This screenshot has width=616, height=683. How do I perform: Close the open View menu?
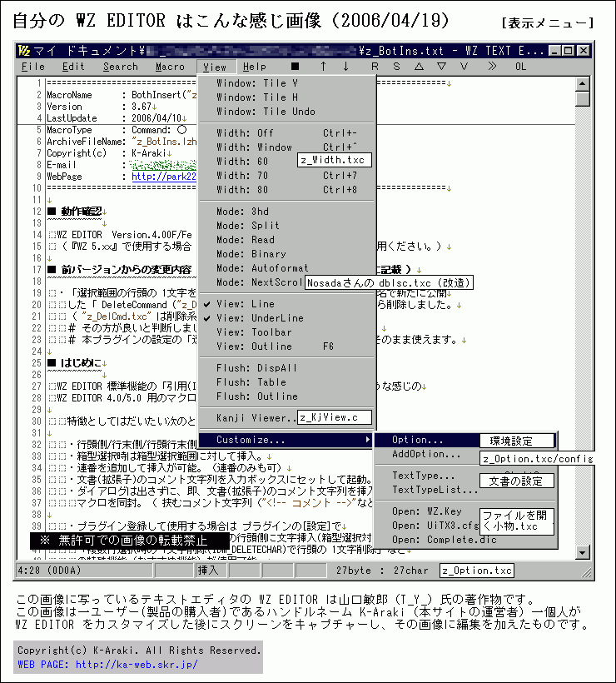click(215, 67)
